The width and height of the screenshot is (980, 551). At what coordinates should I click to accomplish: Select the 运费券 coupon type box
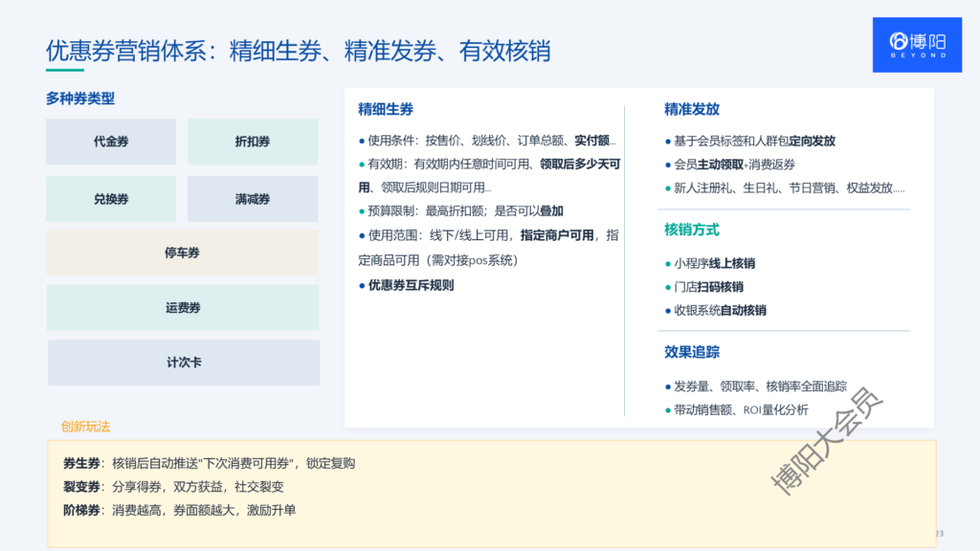[x=183, y=307]
